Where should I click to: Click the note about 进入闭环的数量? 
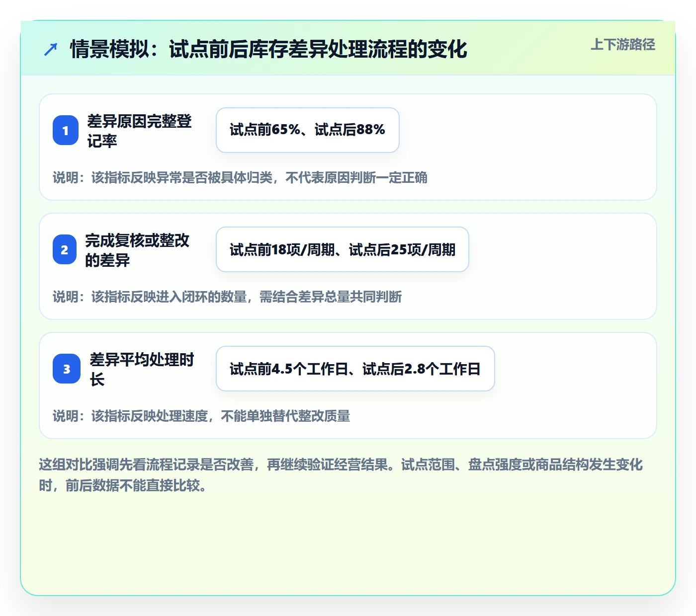coord(227,297)
